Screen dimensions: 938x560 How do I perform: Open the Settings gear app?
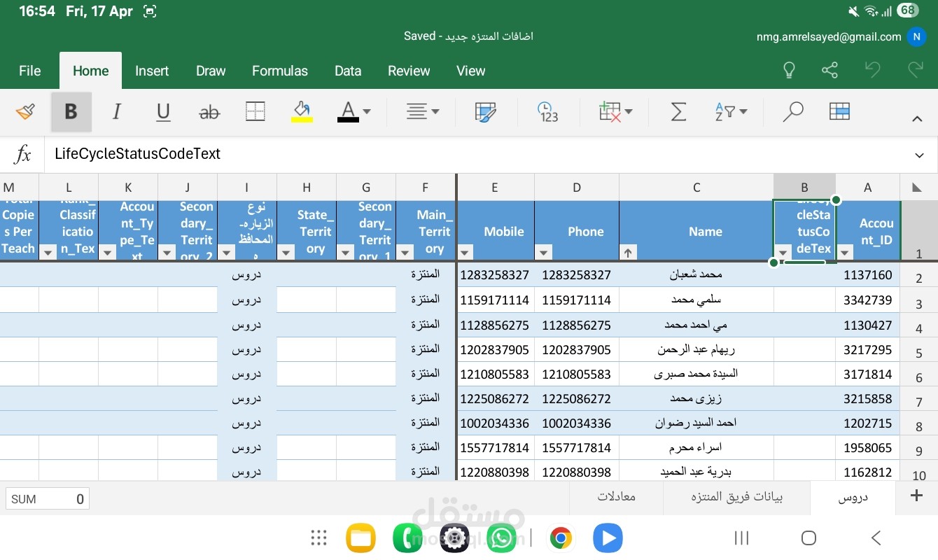454,538
